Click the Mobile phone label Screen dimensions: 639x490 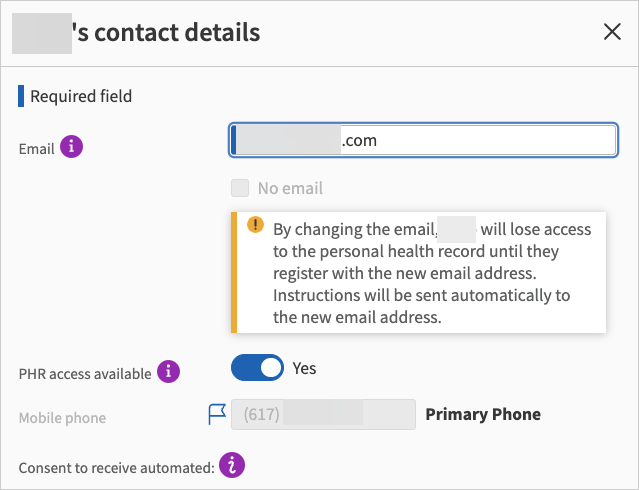[62, 418]
